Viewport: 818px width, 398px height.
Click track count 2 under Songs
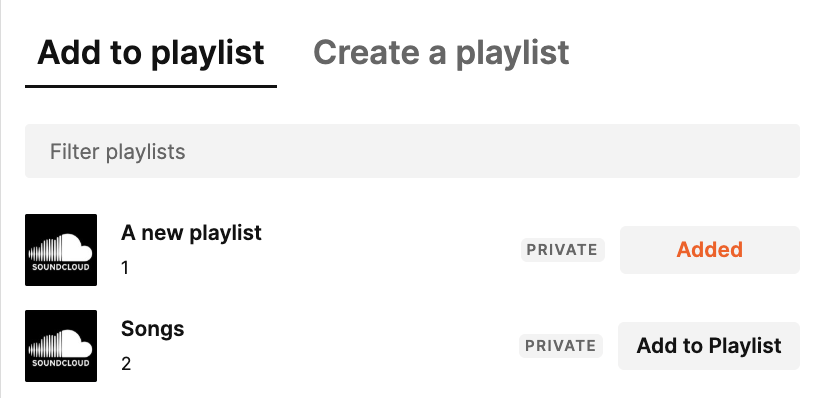pyautogui.click(x=126, y=364)
